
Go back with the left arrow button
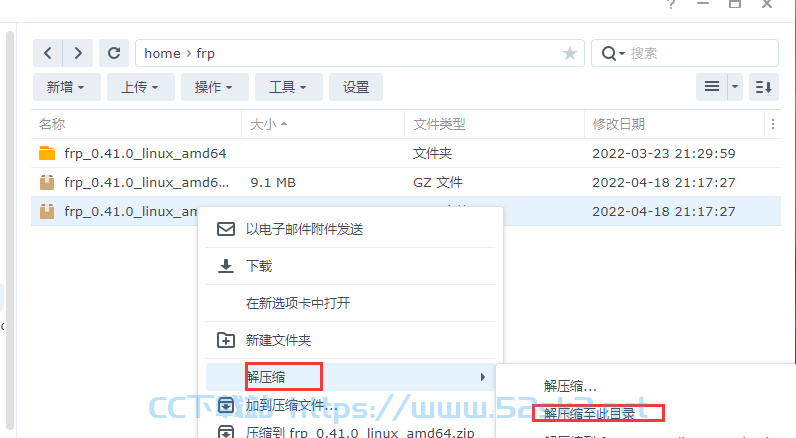point(48,53)
